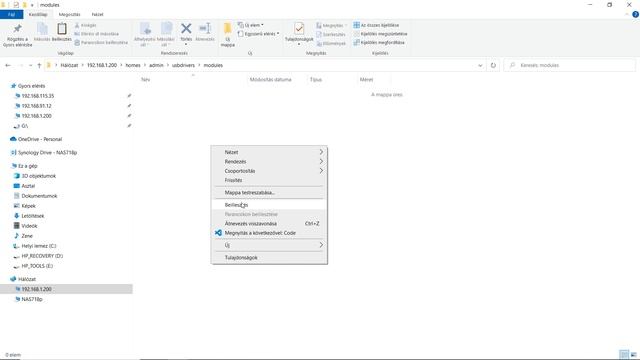Select Ez a gép in sidebar
This screenshot has height=360, width=640.
(x=28, y=166)
